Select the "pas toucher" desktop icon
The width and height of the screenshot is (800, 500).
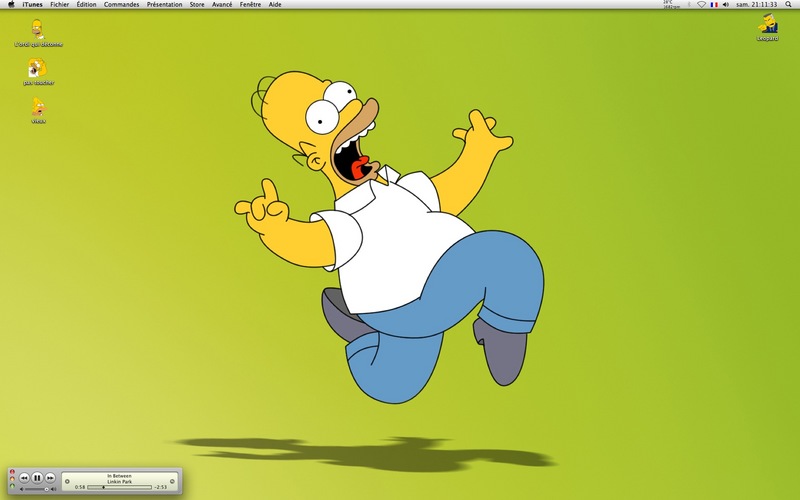pos(38,71)
